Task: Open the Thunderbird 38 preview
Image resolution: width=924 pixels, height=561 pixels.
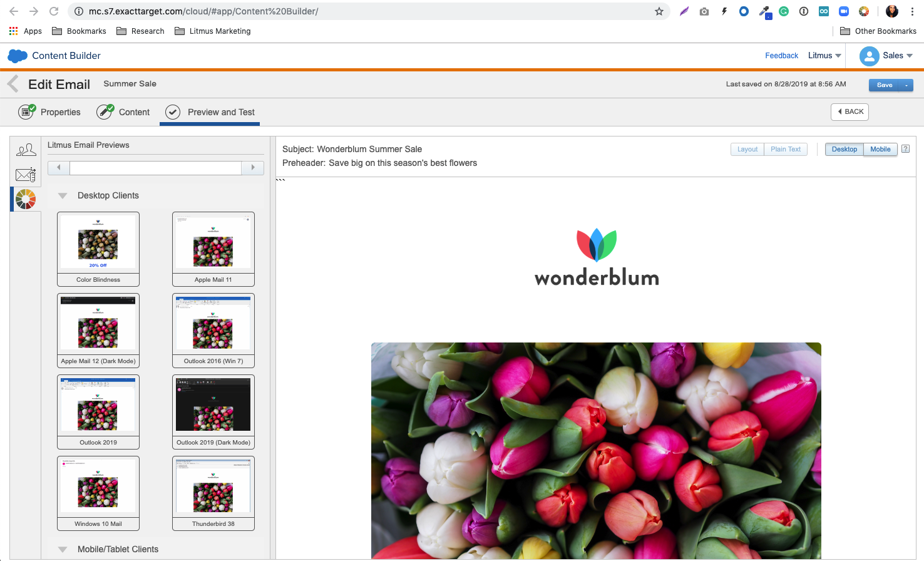Action: pos(213,493)
